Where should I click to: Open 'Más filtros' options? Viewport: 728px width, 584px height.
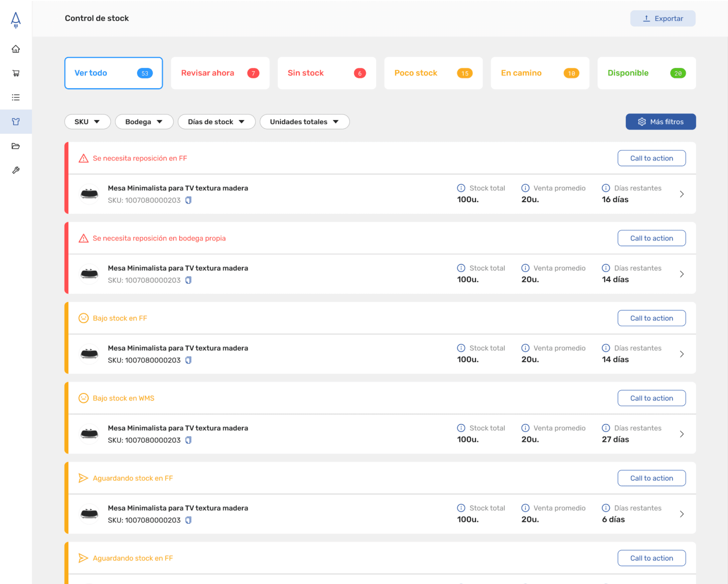(x=661, y=122)
